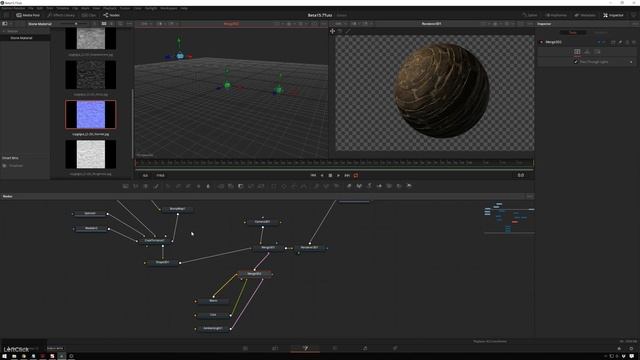
Task: Add a Shape 3D node from the toolbar
Action: point(359,186)
